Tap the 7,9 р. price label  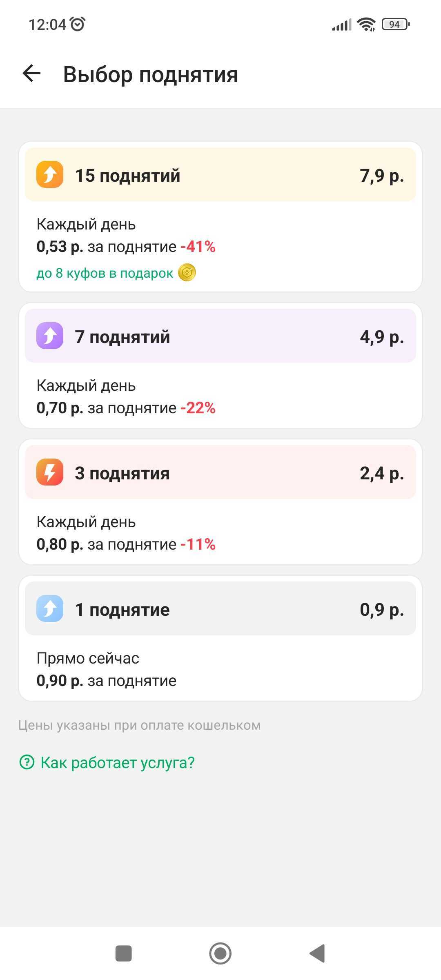(381, 175)
